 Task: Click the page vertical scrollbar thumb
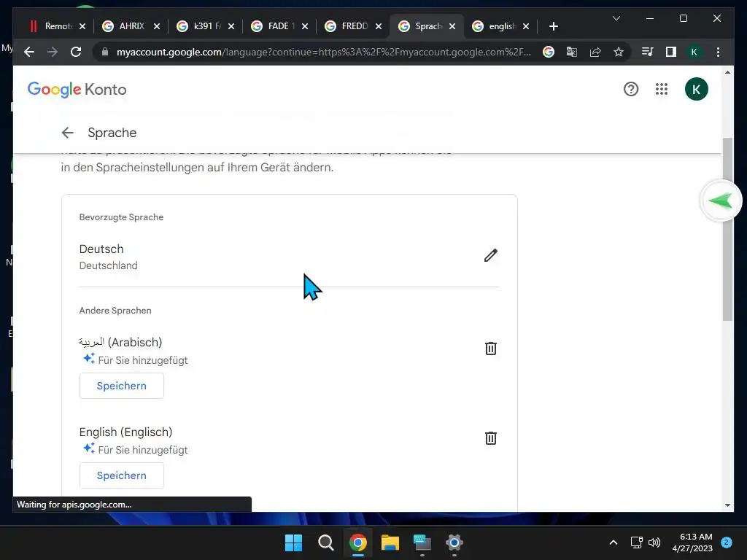click(727, 228)
